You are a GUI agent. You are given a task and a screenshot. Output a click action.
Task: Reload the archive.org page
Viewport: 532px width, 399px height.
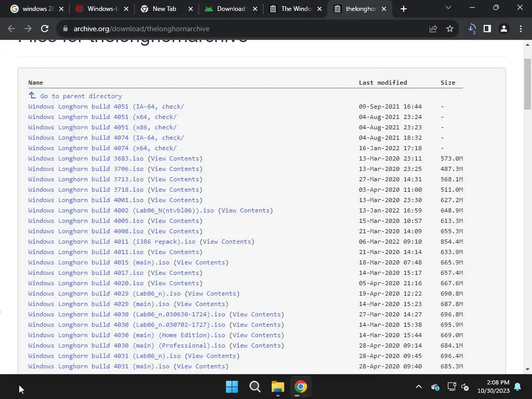coord(45,29)
